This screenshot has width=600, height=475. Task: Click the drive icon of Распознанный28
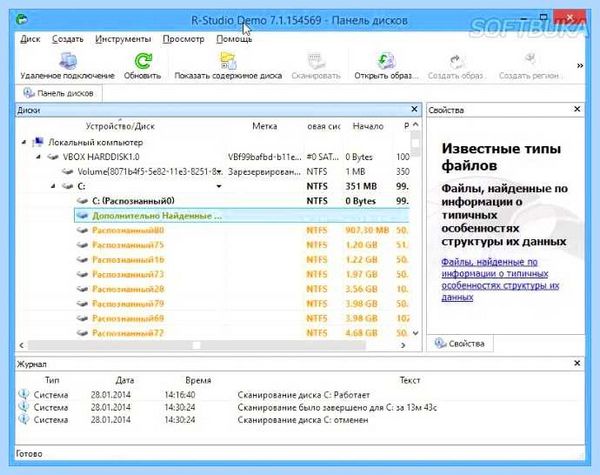82,289
